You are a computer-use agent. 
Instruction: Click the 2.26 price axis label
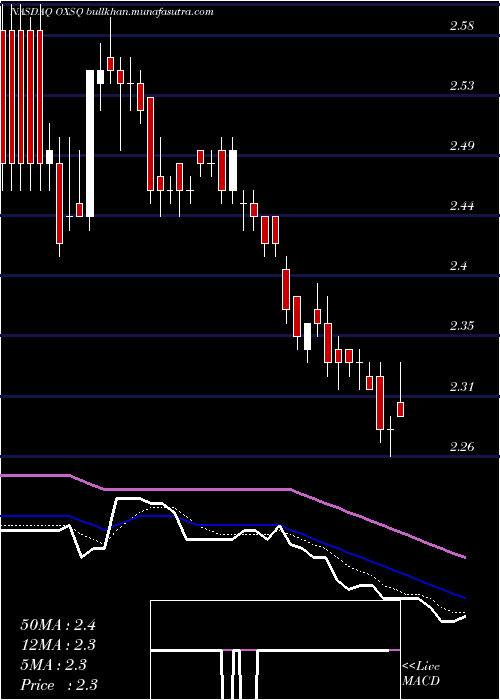coord(462,446)
